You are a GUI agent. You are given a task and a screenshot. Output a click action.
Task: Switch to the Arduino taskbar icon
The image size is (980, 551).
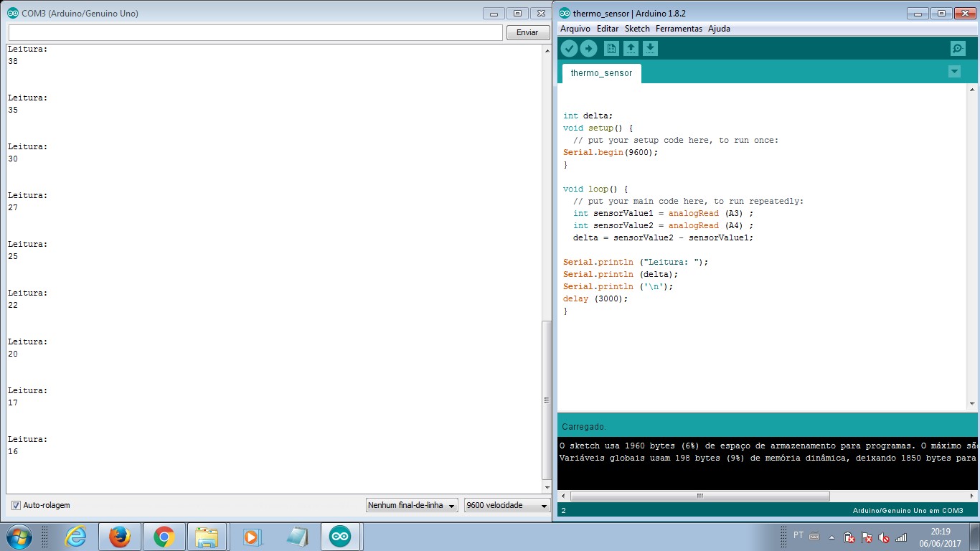[x=341, y=536]
